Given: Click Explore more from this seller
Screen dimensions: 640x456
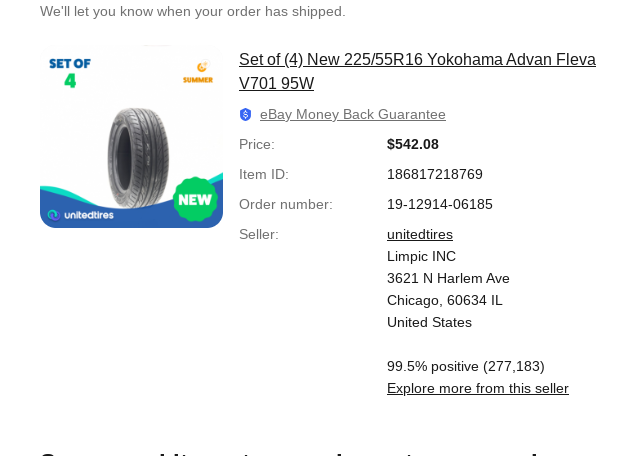Looking at the screenshot, I should [477, 388].
